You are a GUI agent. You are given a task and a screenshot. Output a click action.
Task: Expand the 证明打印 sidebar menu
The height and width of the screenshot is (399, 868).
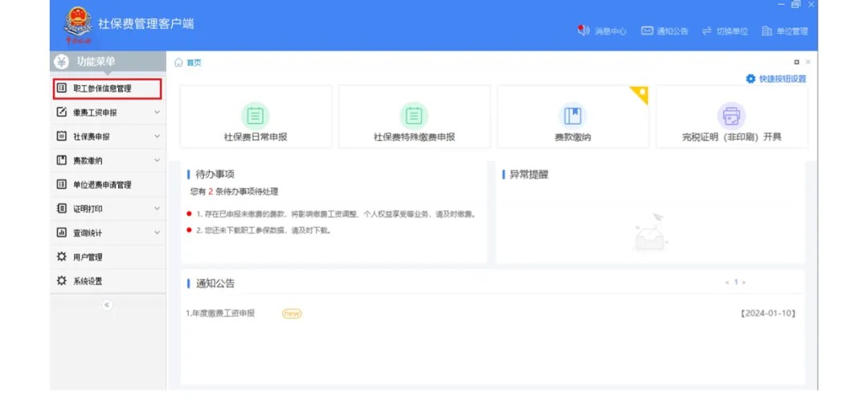pos(157,209)
